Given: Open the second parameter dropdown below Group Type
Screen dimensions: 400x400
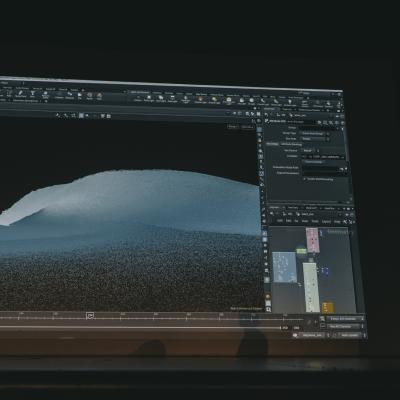Looking at the screenshot, I should (x=313, y=138).
